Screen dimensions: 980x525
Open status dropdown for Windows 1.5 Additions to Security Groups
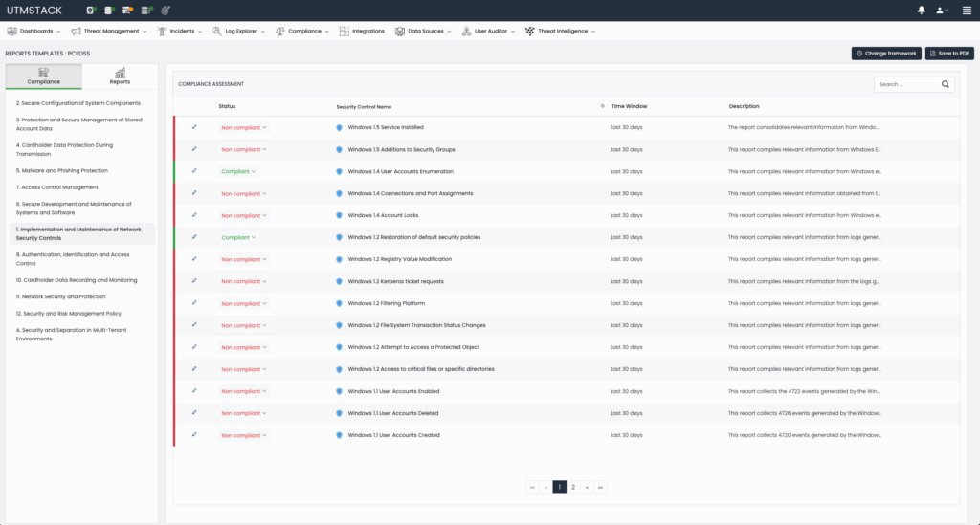tap(243, 150)
